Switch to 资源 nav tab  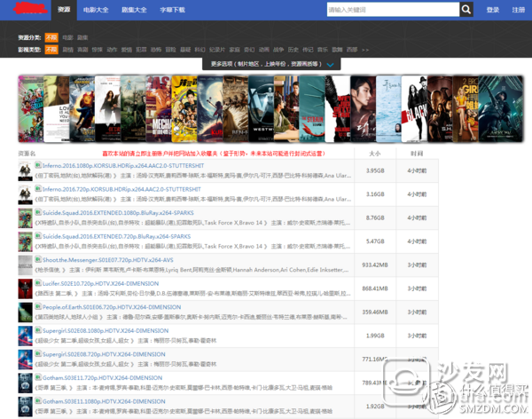(64, 10)
